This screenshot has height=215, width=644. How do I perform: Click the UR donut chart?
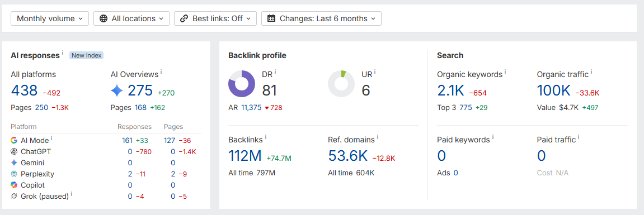(341, 84)
